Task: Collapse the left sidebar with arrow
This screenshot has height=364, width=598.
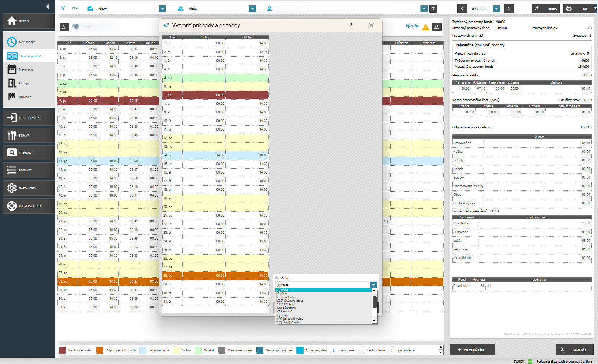Action: click(x=47, y=7)
